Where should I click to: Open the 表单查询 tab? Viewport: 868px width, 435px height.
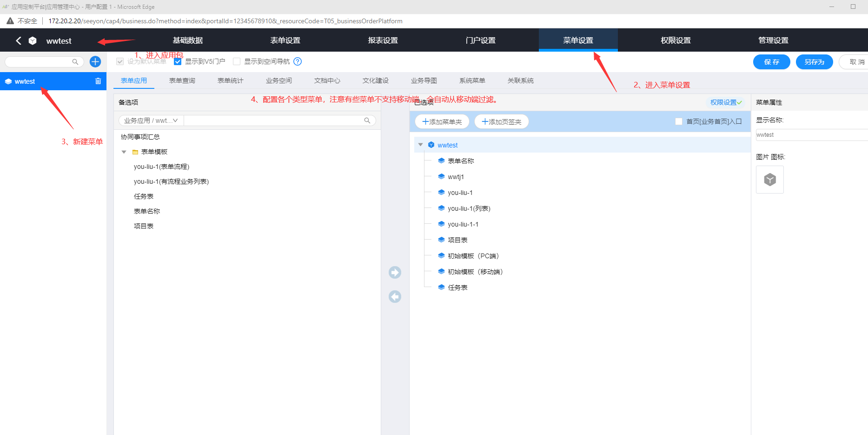182,80
